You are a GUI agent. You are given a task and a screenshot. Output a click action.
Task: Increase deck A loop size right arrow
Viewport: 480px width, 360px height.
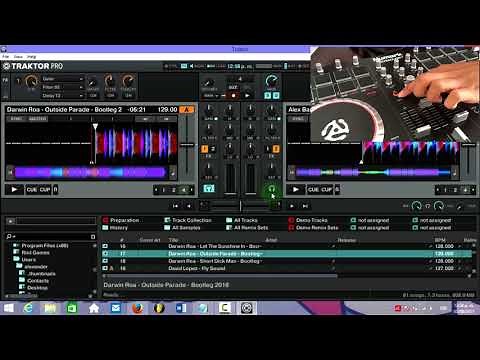(192, 190)
